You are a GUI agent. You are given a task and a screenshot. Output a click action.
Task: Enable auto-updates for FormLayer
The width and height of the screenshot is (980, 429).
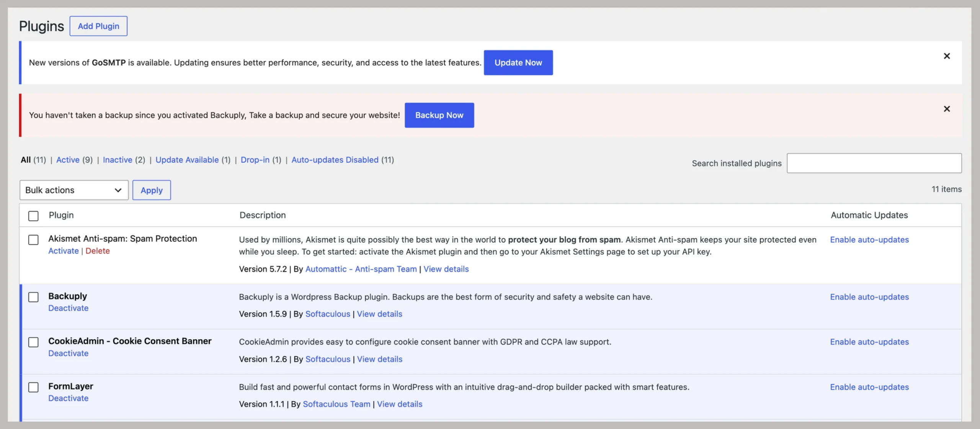point(869,387)
